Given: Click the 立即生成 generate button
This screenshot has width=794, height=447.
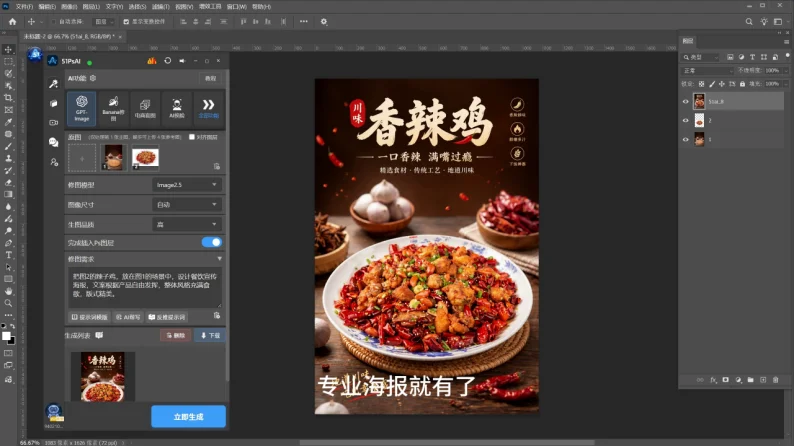Looking at the screenshot, I should point(188,417).
